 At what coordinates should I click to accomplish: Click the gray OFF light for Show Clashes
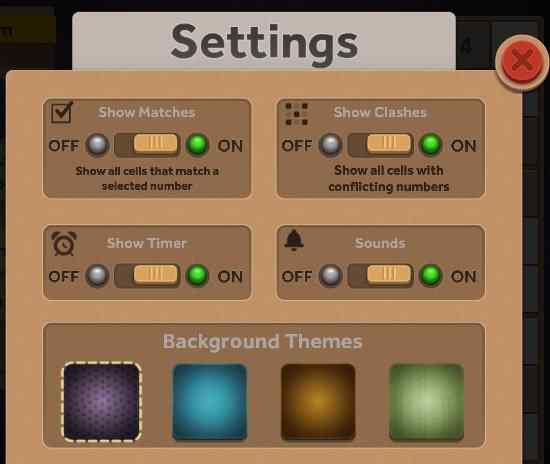[330, 144]
